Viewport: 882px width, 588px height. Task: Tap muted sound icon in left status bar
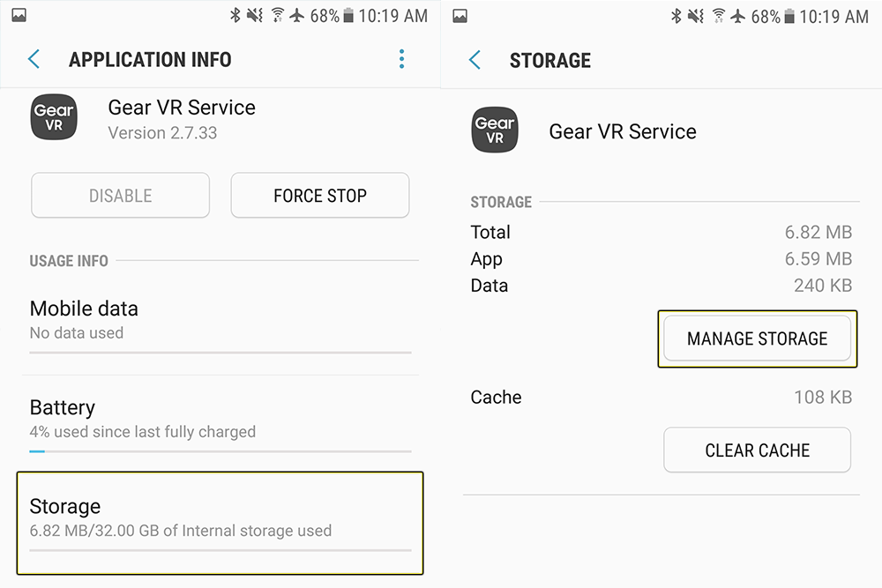pyautogui.click(x=255, y=16)
